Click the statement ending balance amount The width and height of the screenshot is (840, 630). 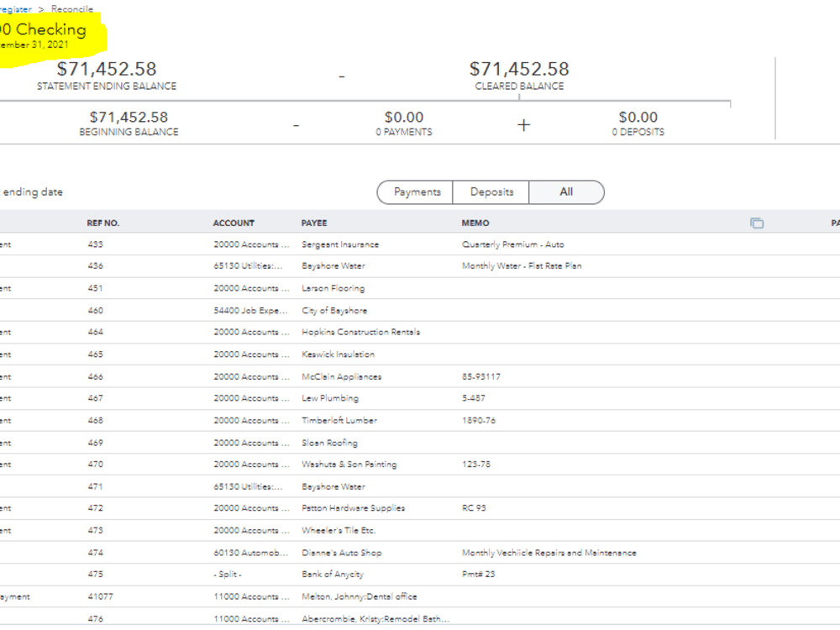[107, 69]
